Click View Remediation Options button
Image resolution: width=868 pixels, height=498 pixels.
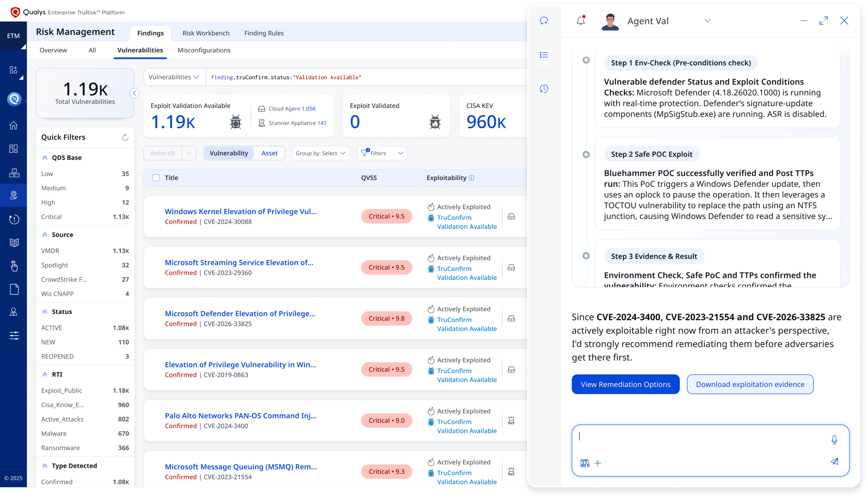click(x=625, y=385)
